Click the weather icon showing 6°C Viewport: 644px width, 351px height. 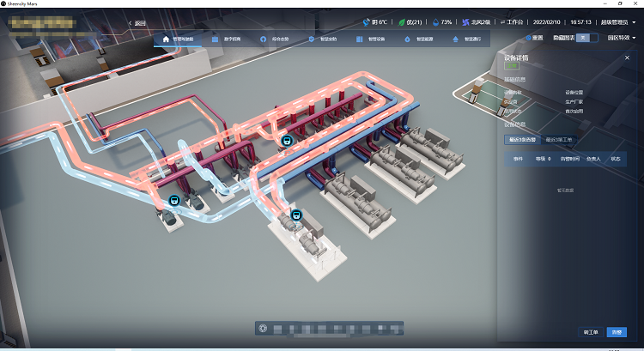[366, 22]
